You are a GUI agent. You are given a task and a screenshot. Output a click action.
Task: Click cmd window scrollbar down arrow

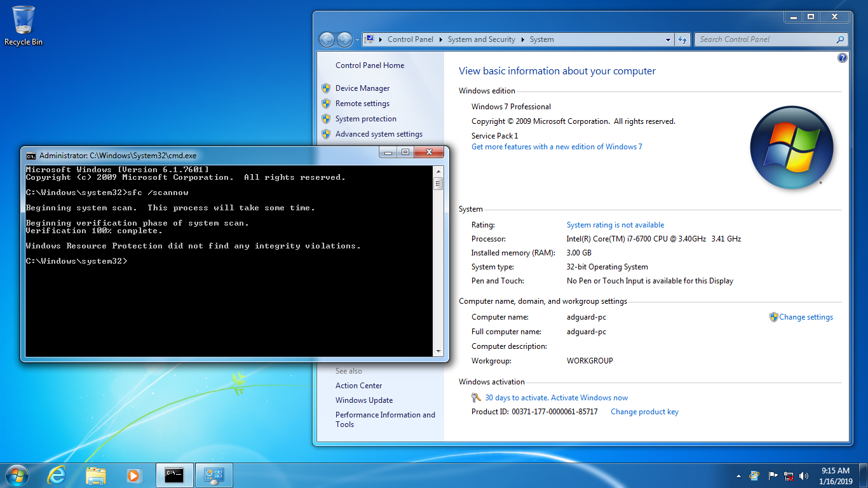coord(438,351)
